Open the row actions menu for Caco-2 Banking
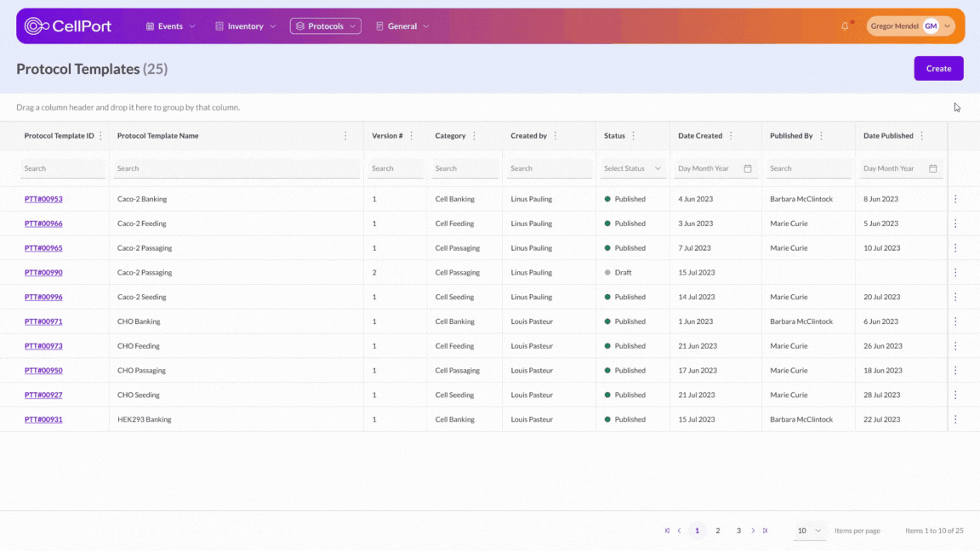Viewport: 980px width, 551px height. 954,198
